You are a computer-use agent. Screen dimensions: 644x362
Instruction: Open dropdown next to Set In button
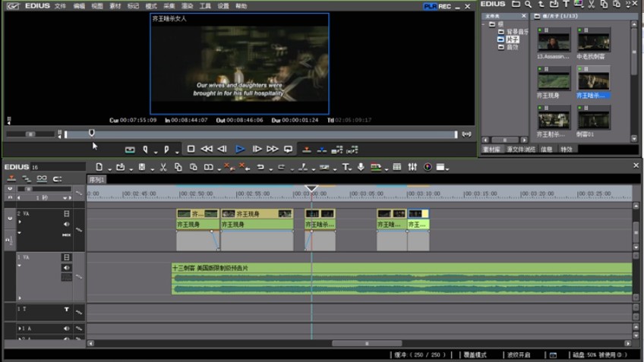coord(156,153)
